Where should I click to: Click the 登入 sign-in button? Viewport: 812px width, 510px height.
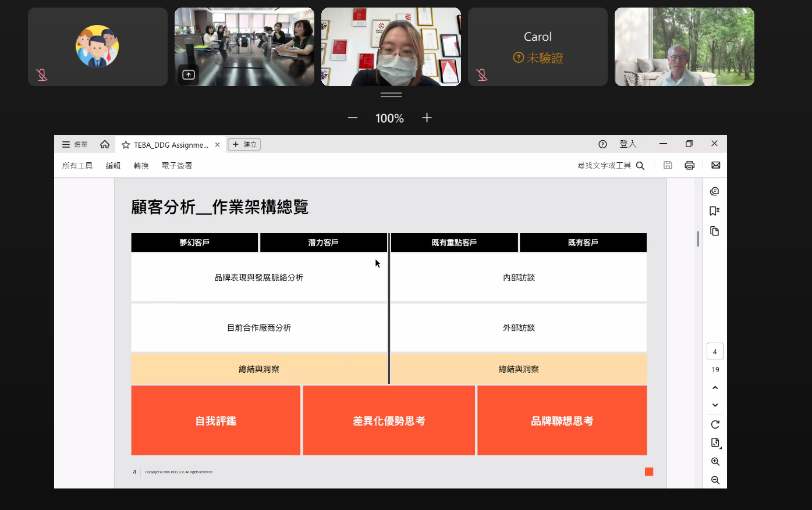[x=627, y=144]
